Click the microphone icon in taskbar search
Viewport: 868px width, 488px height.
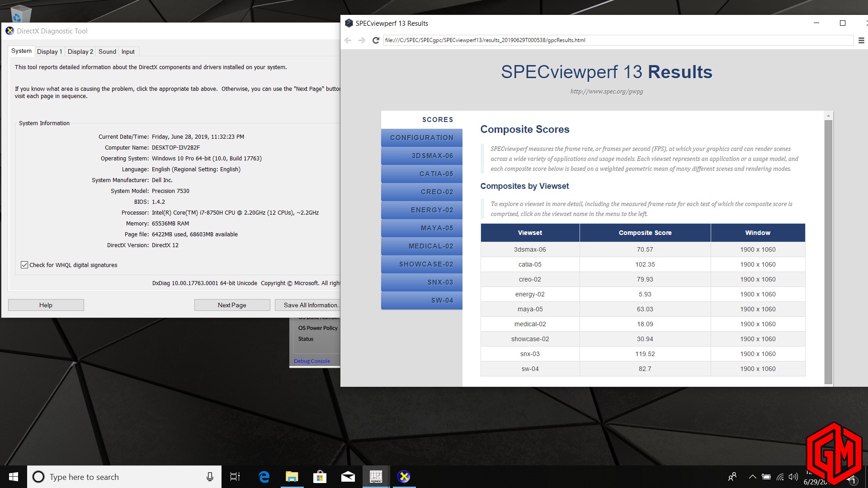tap(210, 477)
